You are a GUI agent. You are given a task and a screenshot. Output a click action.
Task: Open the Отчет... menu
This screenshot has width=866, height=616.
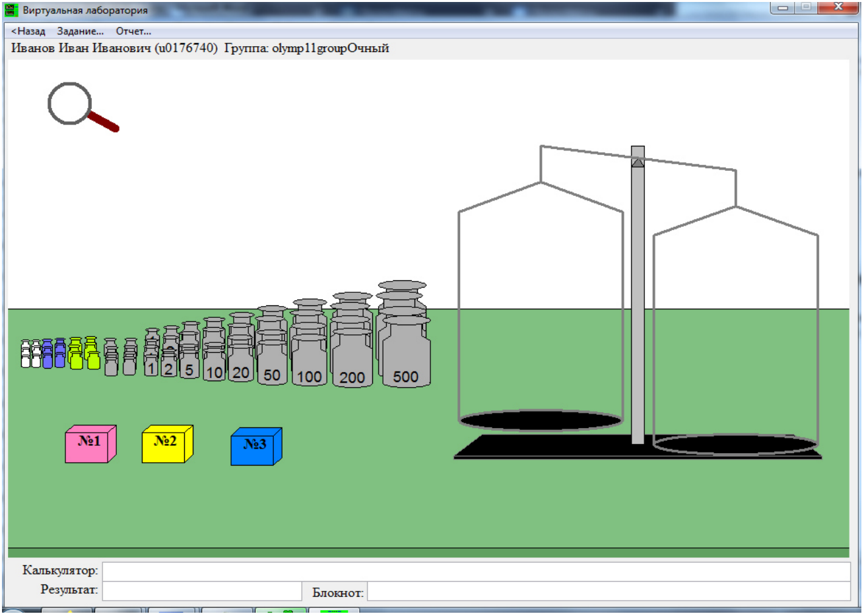[x=133, y=31]
